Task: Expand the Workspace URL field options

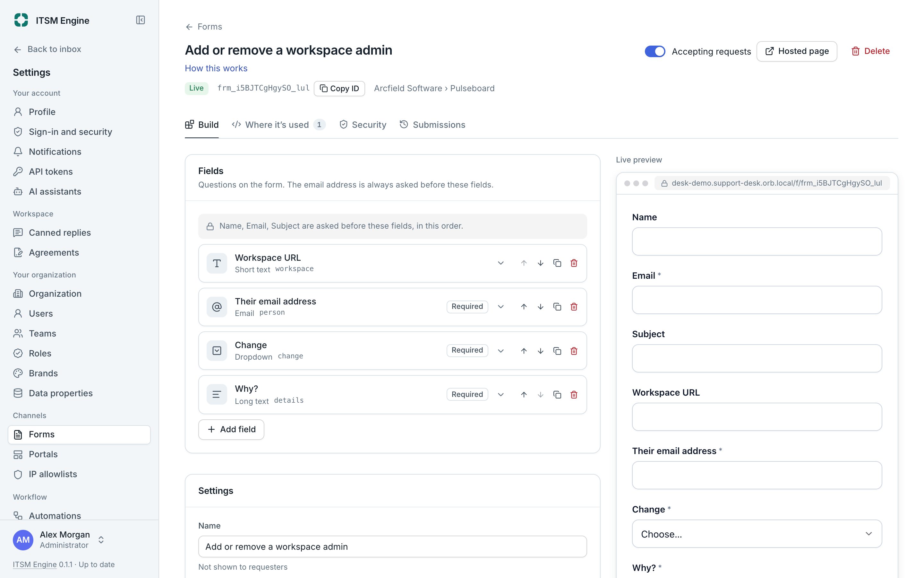Action: [501, 263]
